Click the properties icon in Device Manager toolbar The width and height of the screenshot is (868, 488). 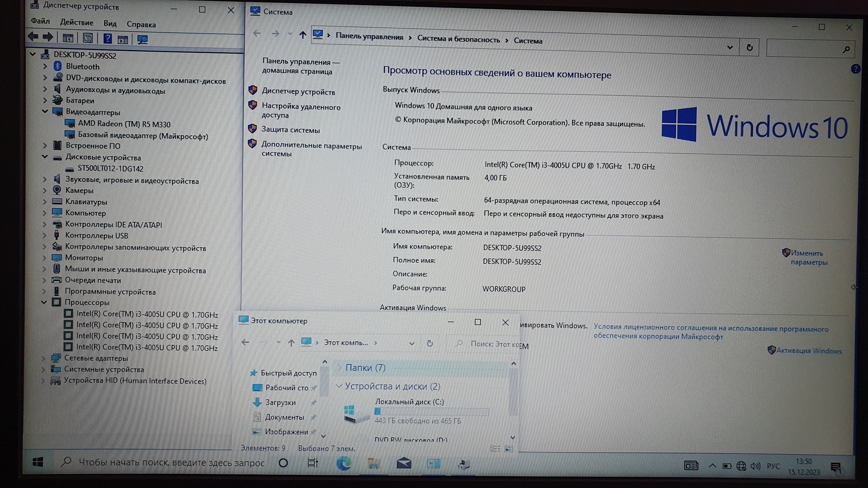88,39
